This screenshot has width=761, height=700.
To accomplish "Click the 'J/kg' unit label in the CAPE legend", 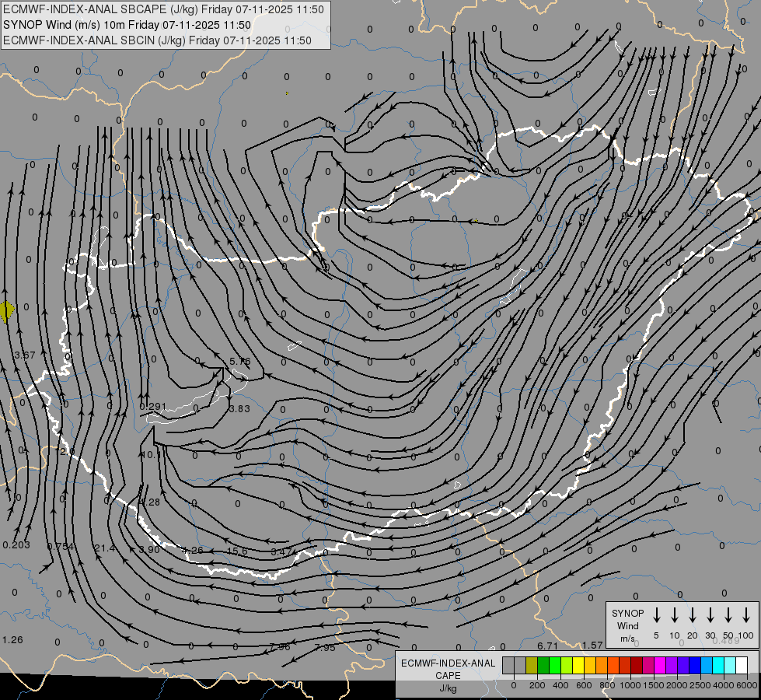I will point(448,688).
